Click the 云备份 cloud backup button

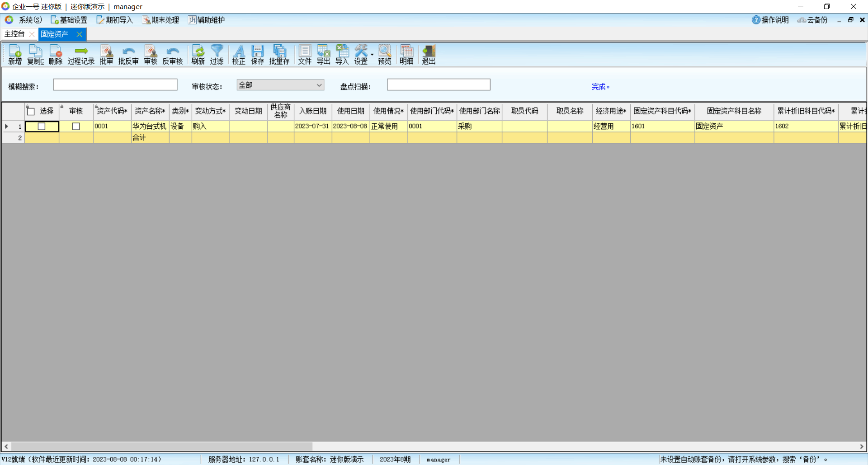(812, 20)
